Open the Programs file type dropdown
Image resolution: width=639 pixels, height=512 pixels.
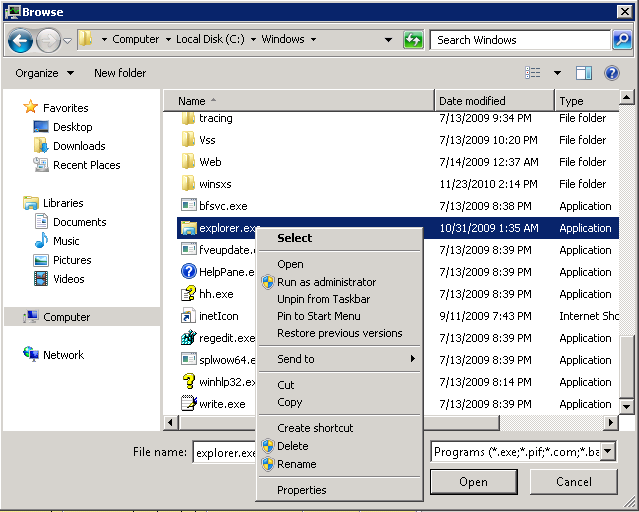(x=607, y=451)
